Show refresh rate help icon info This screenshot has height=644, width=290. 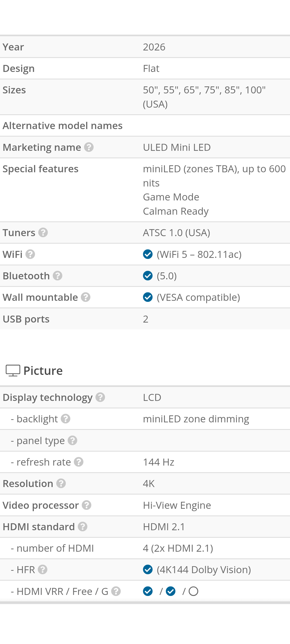[79, 462]
